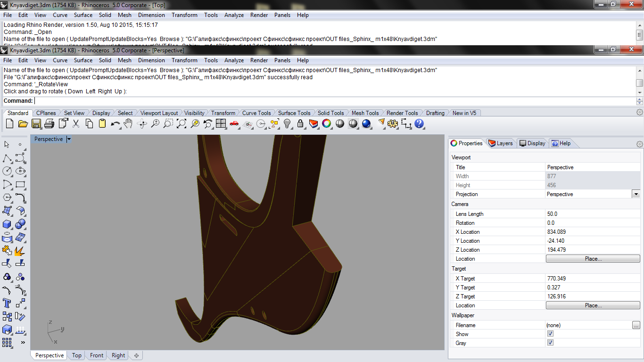644x362 pixels.
Task: Open the Display panel tab
Action: click(x=532, y=143)
